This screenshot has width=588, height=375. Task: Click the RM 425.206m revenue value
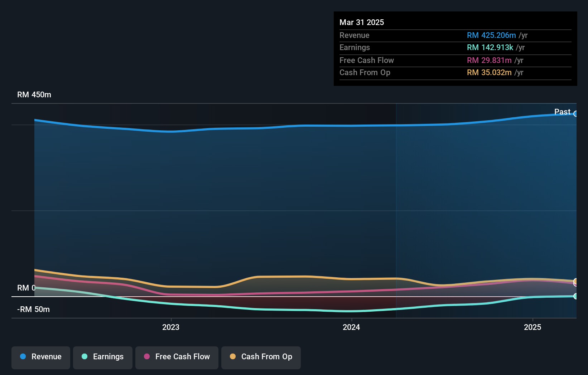click(491, 35)
